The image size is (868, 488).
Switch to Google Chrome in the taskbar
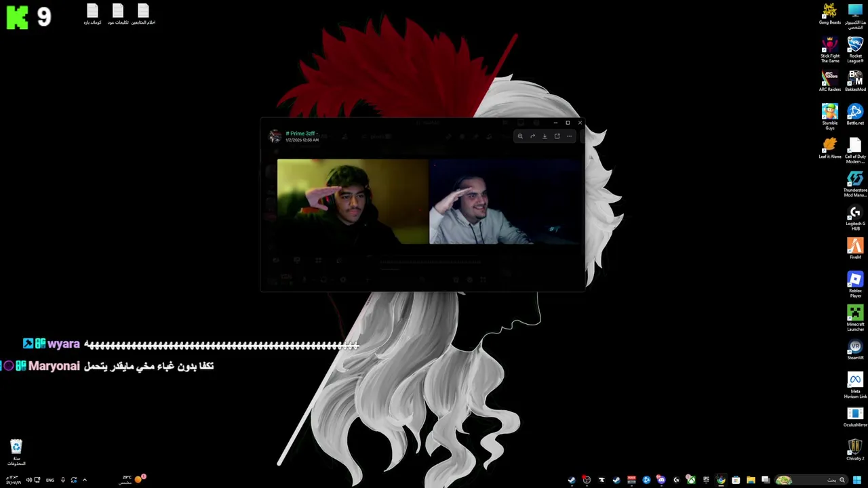721,480
